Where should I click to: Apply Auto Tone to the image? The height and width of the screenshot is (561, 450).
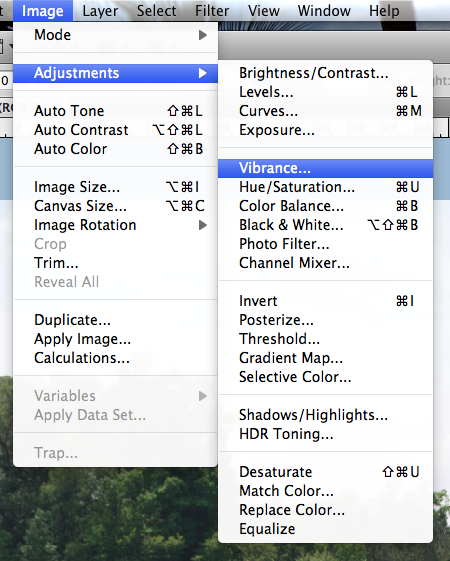[115, 111]
